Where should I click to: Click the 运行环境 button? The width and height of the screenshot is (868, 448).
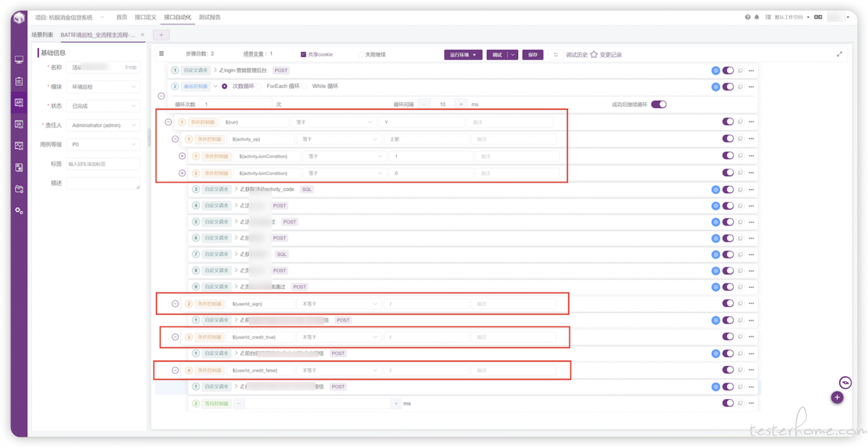[463, 55]
